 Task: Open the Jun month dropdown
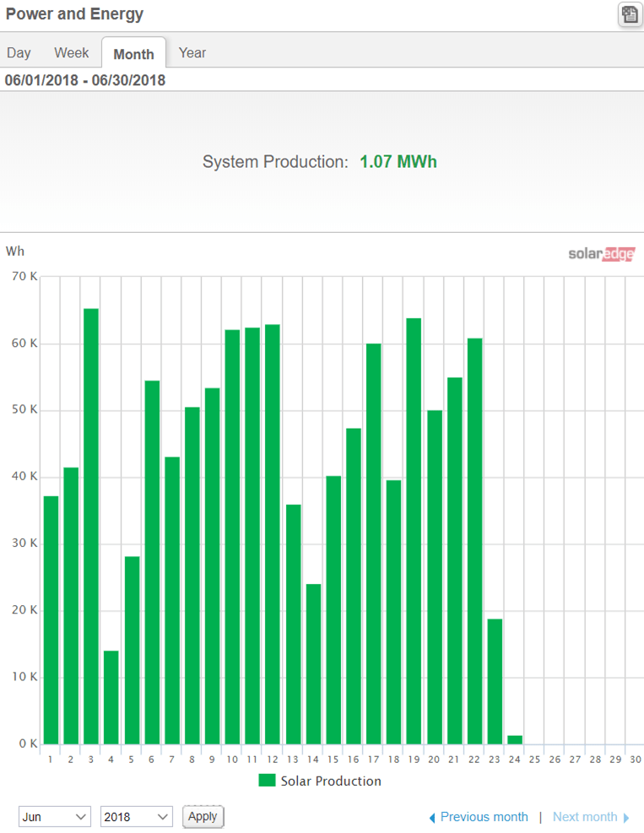[55, 817]
